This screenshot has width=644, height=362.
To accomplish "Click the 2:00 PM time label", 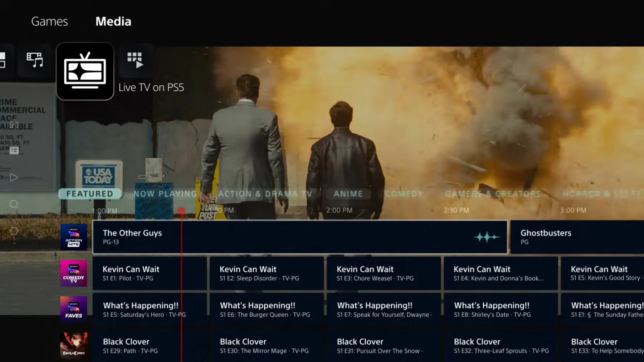I will tap(339, 210).
